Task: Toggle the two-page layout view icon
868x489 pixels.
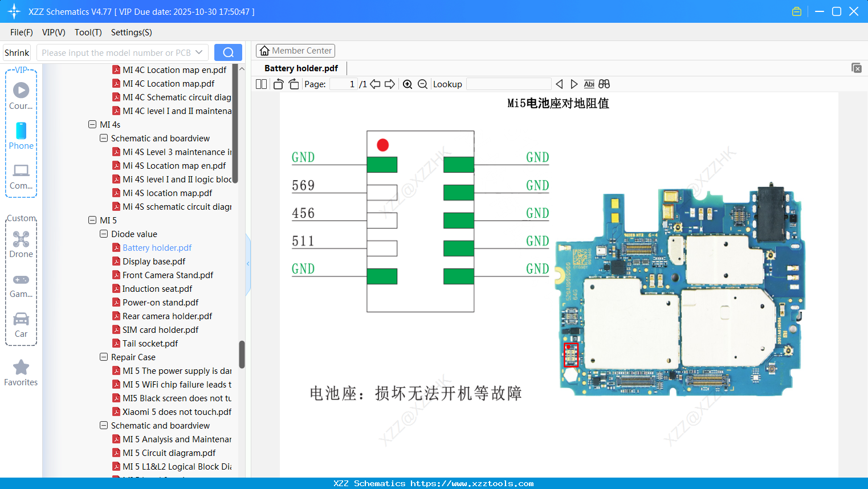Action: tap(262, 84)
